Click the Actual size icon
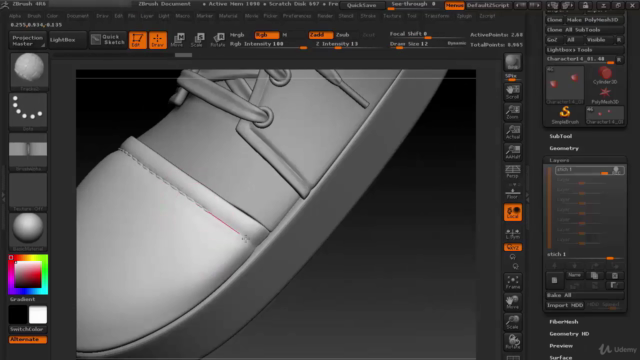 [513, 132]
